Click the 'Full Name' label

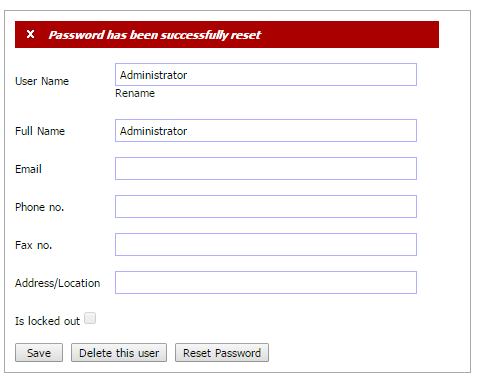(40, 131)
